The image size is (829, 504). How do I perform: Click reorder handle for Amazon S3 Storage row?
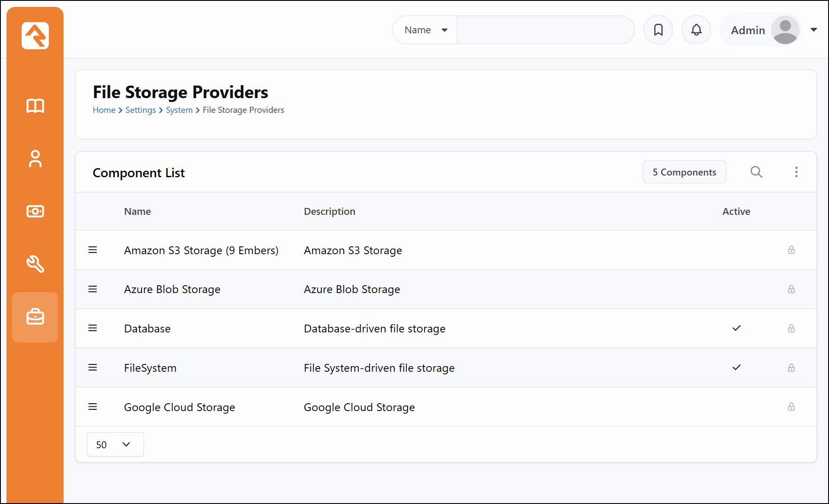click(x=92, y=250)
